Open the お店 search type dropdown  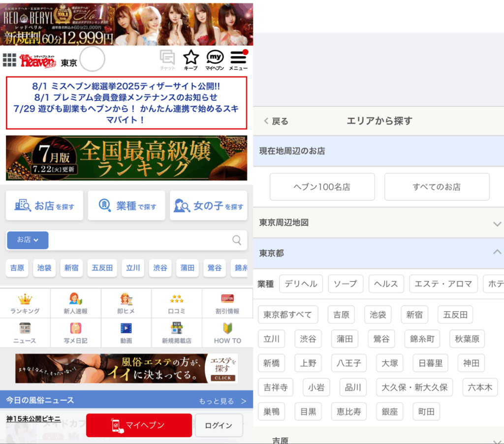[x=28, y=240]
